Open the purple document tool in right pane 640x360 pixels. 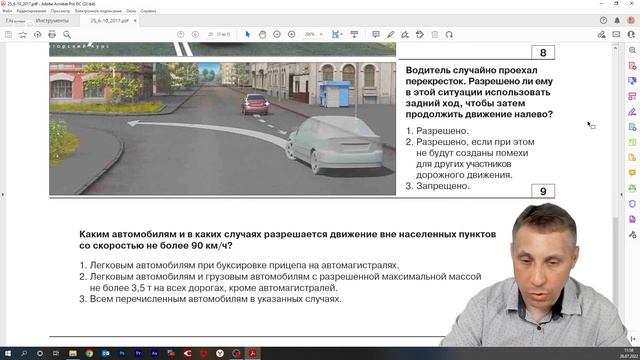click(632, 219)
